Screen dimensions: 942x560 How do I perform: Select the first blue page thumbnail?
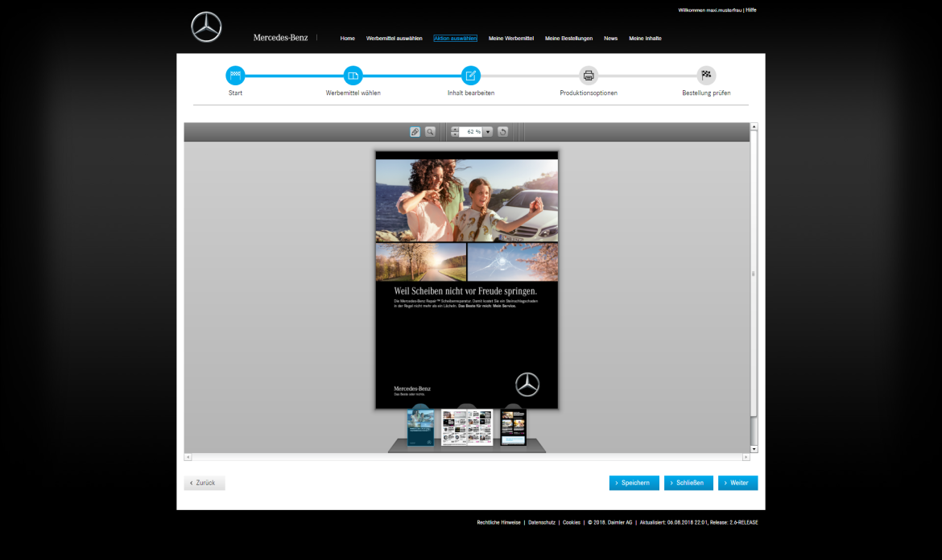point(420,428)
